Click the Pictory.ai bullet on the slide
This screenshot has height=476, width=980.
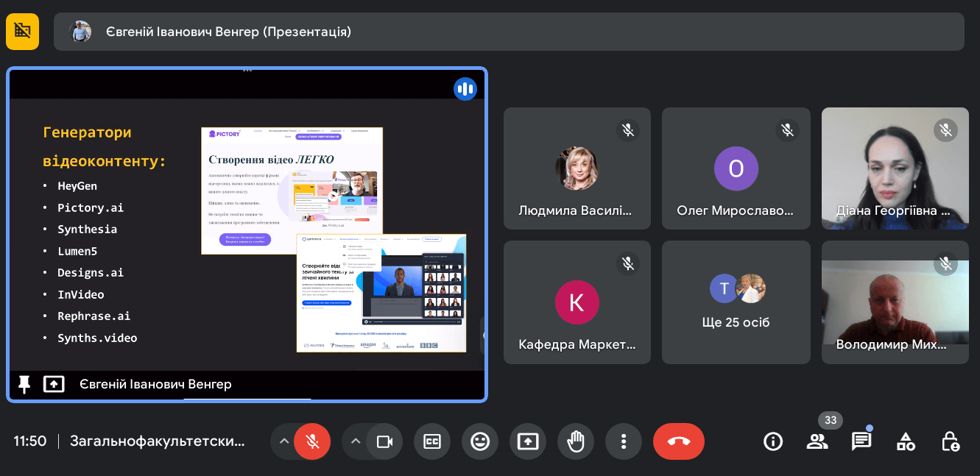[91, 208]
